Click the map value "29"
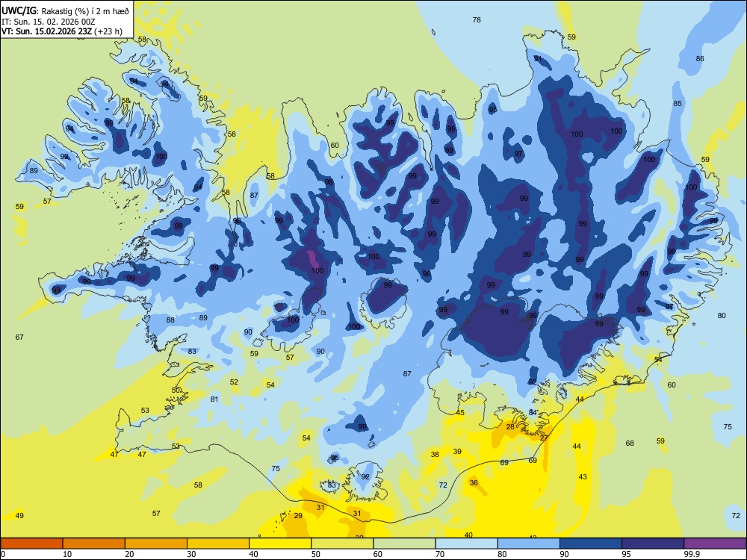747x560 pixels. (x=298, y=516)
